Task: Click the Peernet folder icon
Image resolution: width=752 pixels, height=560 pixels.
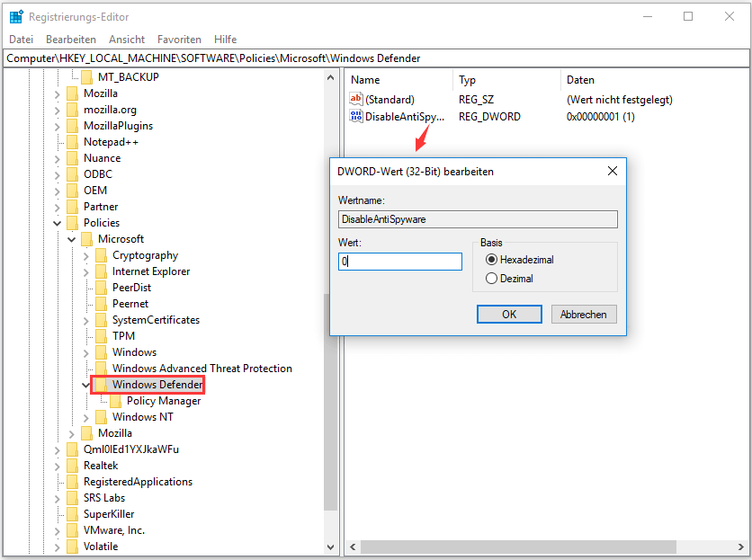Action: coord(101,304)
